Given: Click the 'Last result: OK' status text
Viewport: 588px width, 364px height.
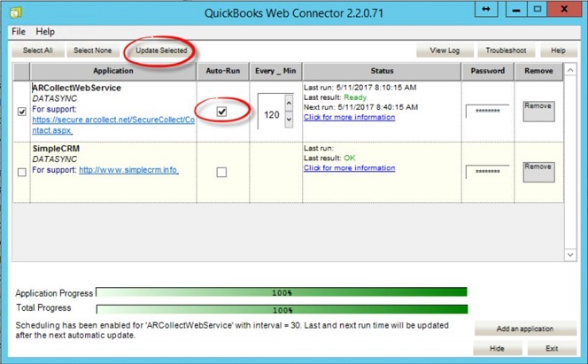Looking at the screenshot, I should [x=329, y=159].
